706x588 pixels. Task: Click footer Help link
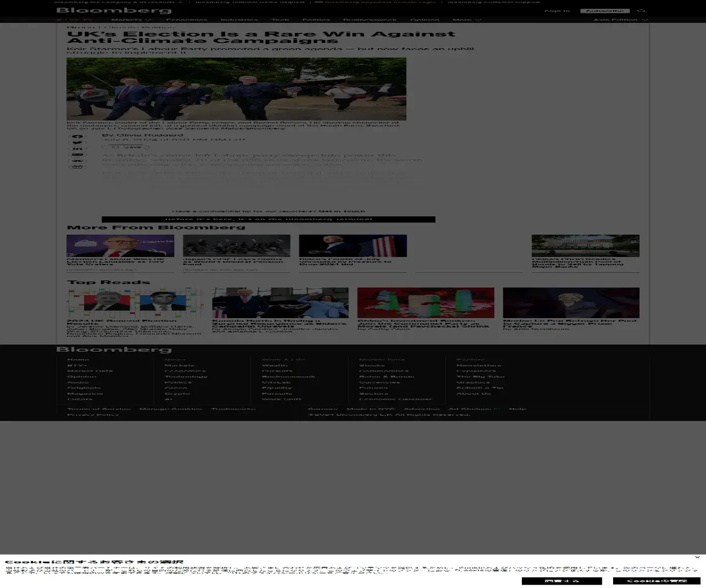point(518,409)
